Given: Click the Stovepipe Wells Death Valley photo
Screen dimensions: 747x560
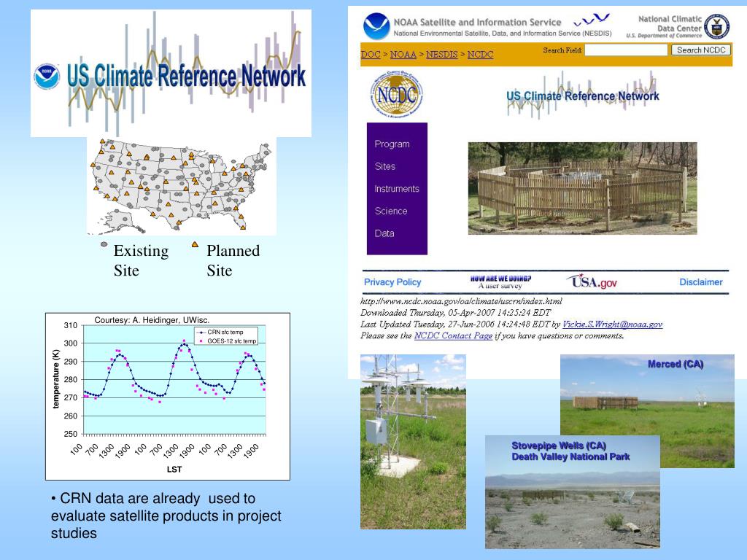Looking at the screenshot, I should pos(573,492).
